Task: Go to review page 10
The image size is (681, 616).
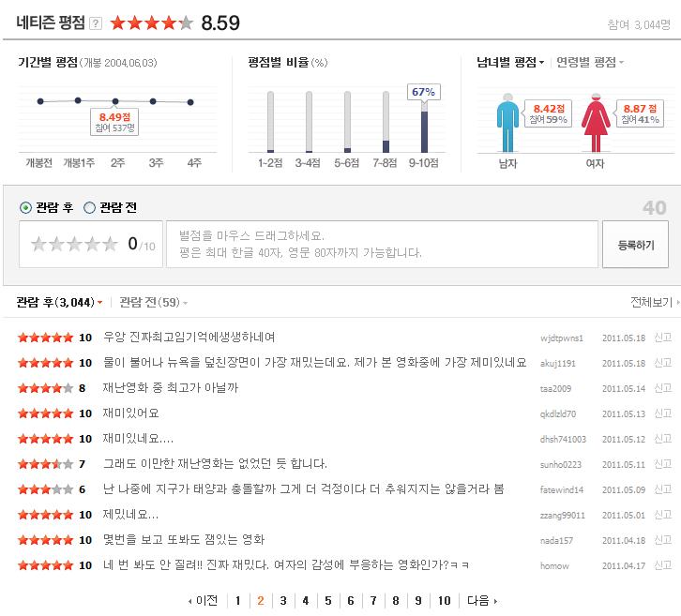Action: point(444,600)
